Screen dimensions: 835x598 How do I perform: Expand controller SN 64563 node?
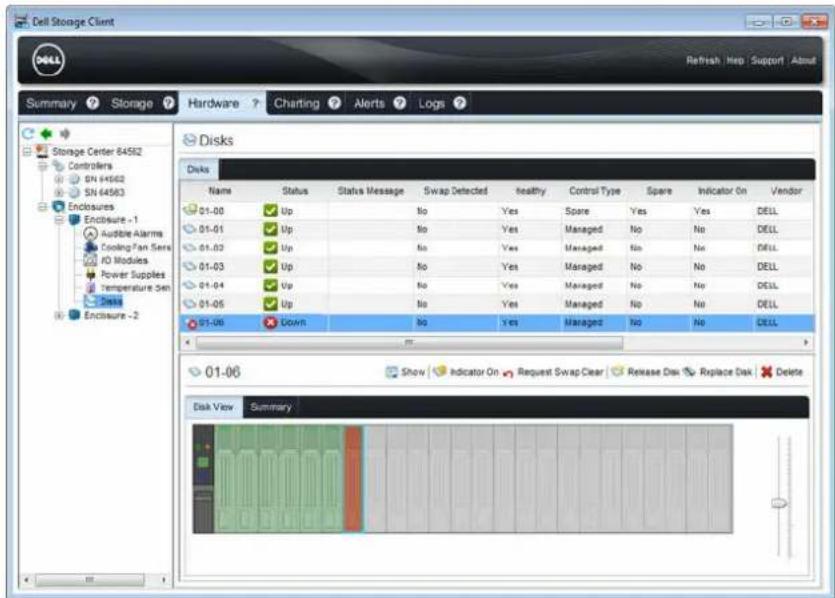click(59, 192)
